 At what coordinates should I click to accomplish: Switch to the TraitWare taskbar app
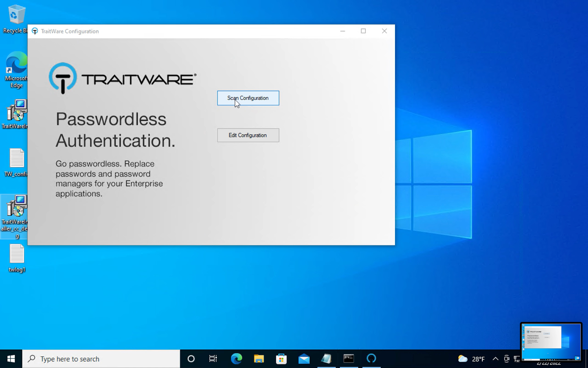371,359
